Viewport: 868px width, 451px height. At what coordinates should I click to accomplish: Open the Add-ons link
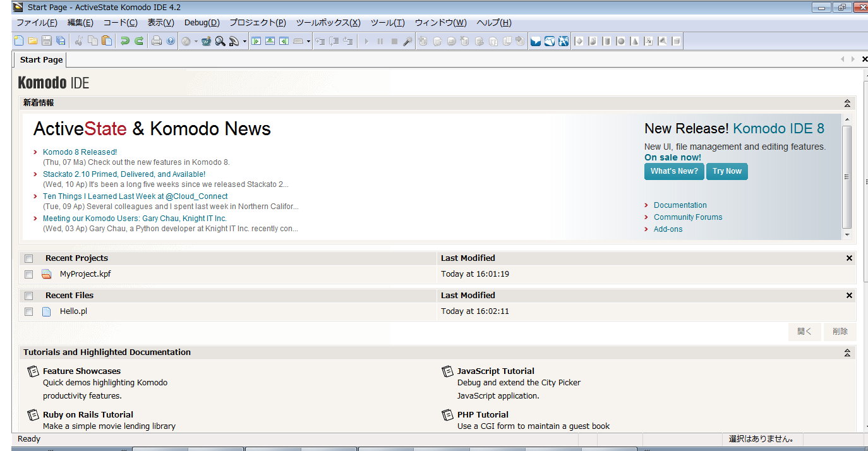pyautogui.click(x=668, y=229)
